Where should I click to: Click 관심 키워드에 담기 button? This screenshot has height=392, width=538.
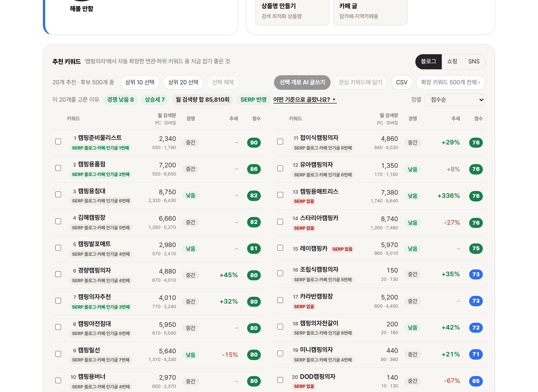tap(360, 82)
